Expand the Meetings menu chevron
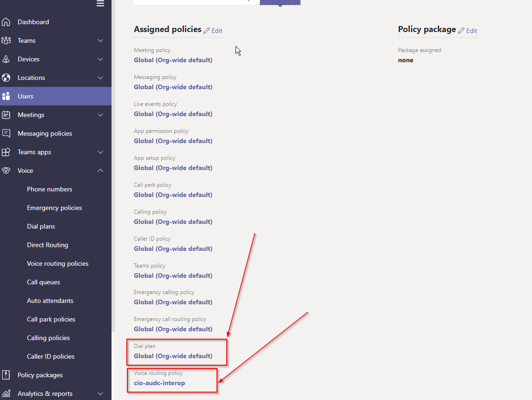The height and width of the screenshot is (400, 532). tap(100, 115)
